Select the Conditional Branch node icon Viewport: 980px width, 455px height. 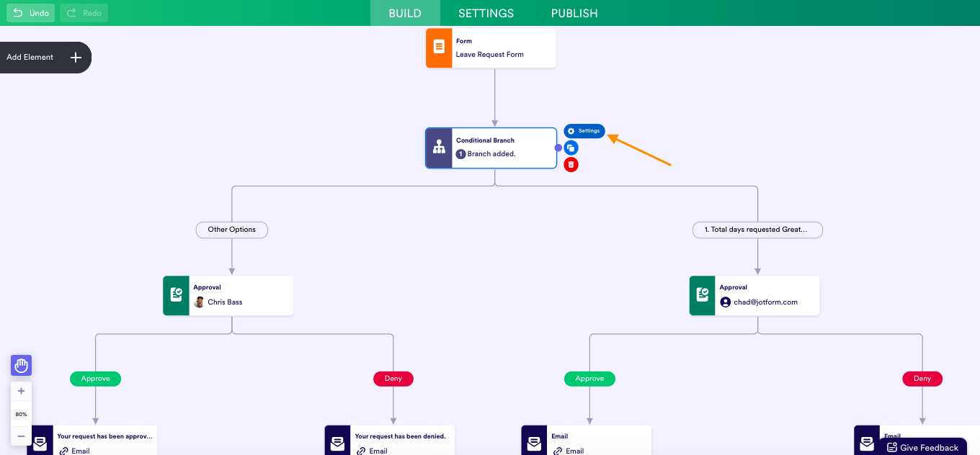pyautogui.click(x=439, y=148)
